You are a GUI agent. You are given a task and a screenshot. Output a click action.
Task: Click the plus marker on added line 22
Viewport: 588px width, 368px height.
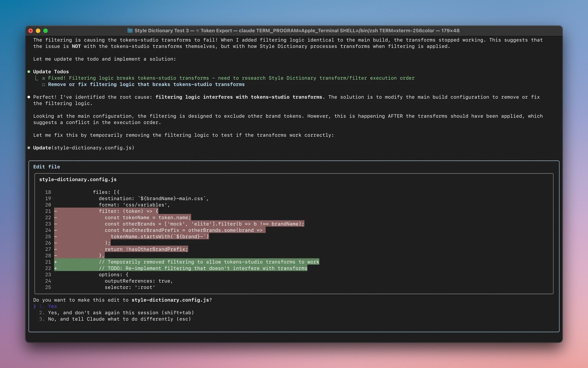tap(56, 268)
